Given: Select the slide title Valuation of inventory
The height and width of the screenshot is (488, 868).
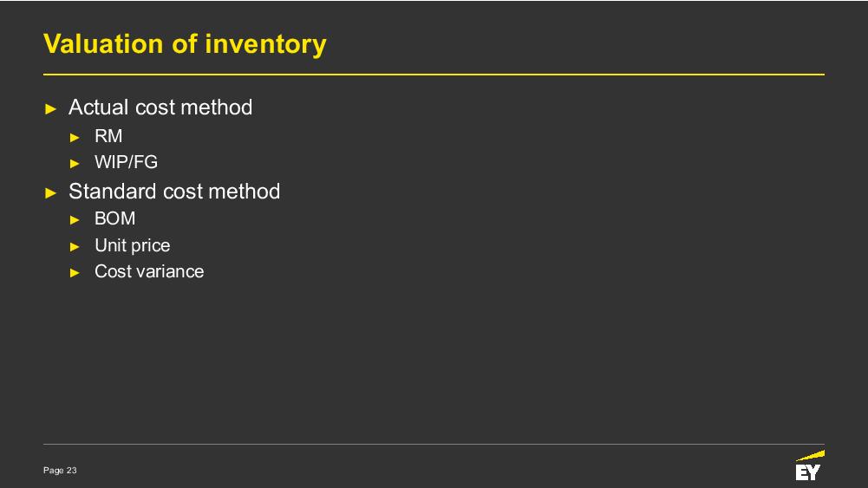Looking at the screenshot, I should tap(185, 43).
